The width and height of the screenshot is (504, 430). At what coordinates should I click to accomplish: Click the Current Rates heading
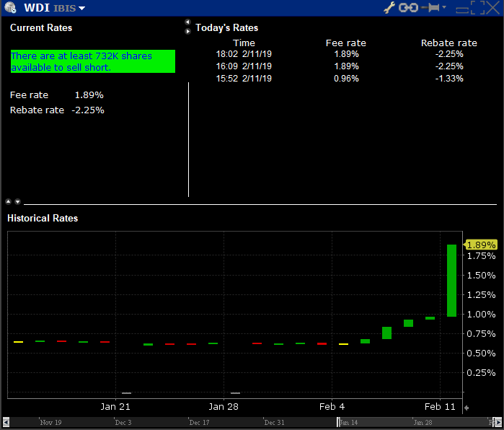(41, 28)
